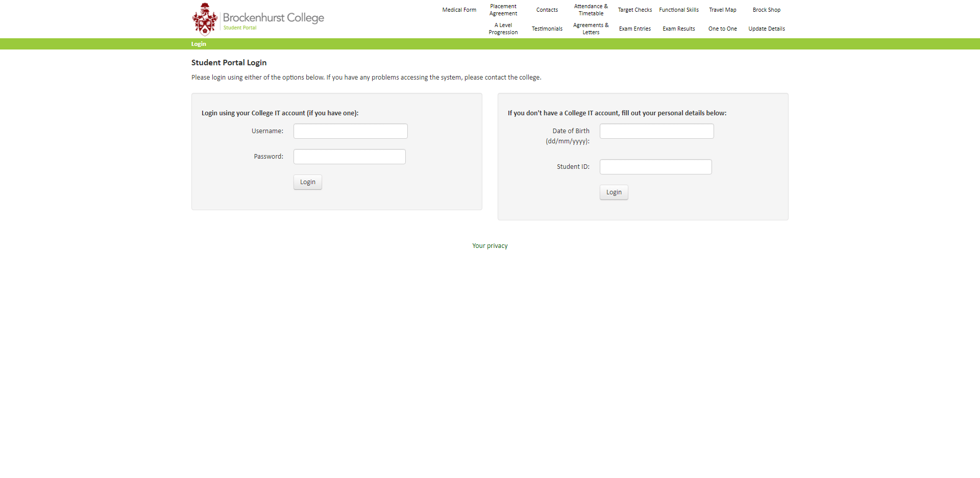Click the 'If you don't have a College IT account' text
Image resolution: width=980 pixels, height=478 pixels.
617,113
